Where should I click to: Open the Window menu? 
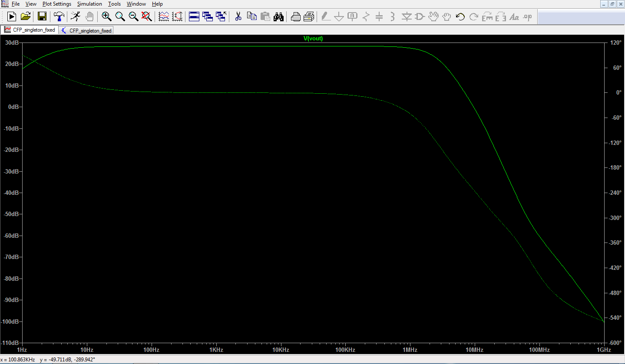[136, 4]
